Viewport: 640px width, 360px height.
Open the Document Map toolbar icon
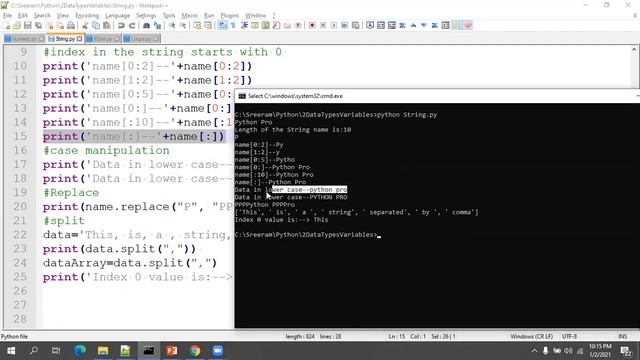pos(265,25)
